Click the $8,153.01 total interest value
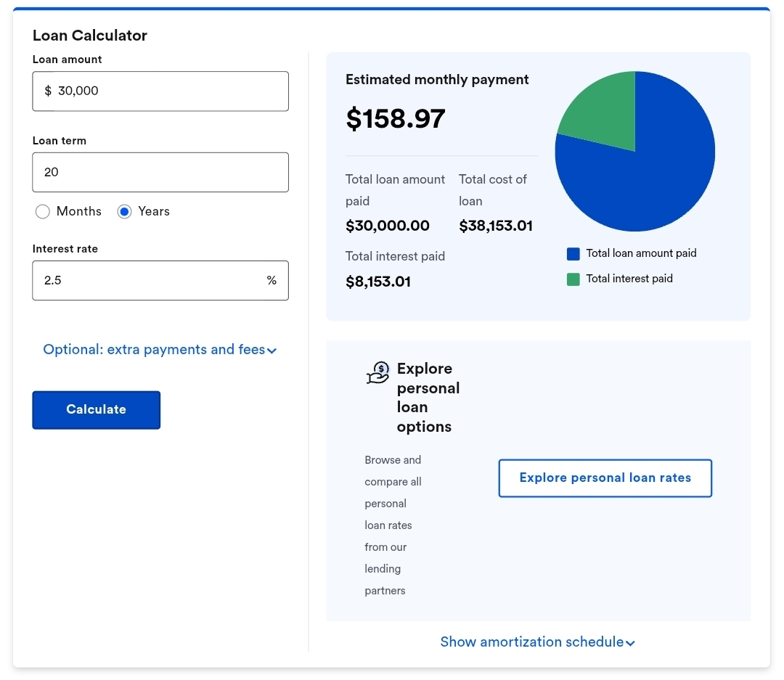The image size is (784, 680). coord(378,282)
